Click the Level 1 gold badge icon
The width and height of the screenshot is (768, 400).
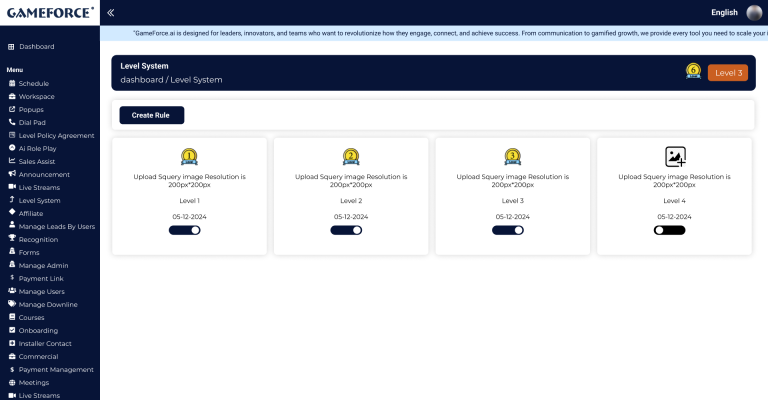(x=189, y=156)
